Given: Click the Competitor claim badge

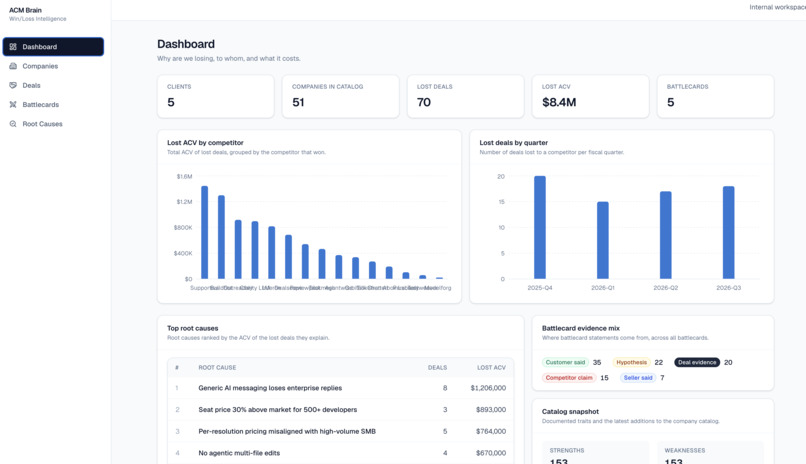Looking at the screenshot, I should (x=569, y=378).
